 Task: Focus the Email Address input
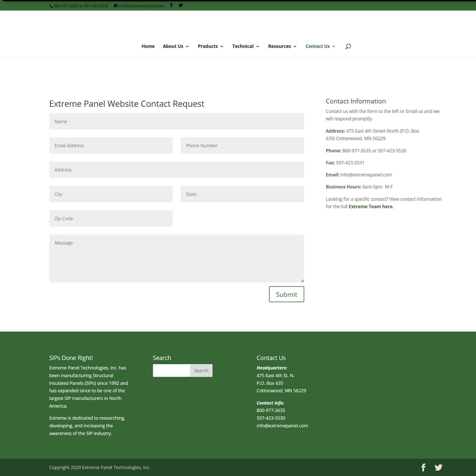click(x=111, y=146)
